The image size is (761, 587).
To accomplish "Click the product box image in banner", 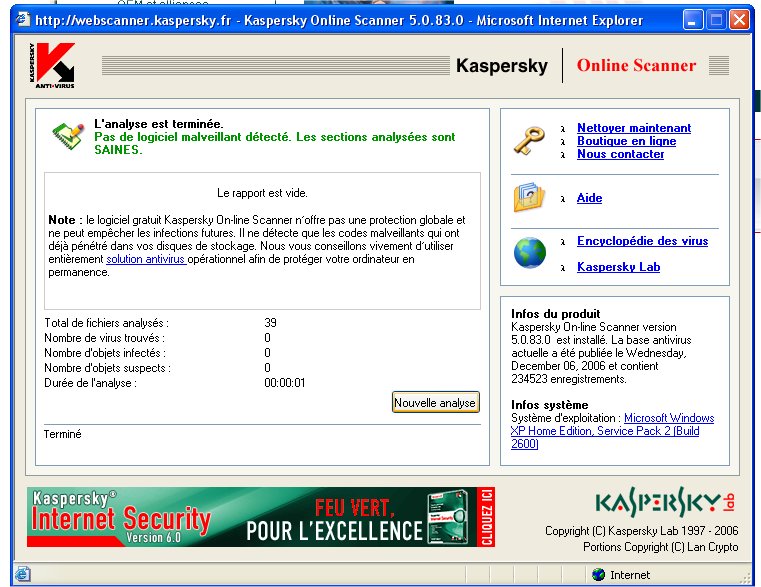I will (x=448, y=517).
